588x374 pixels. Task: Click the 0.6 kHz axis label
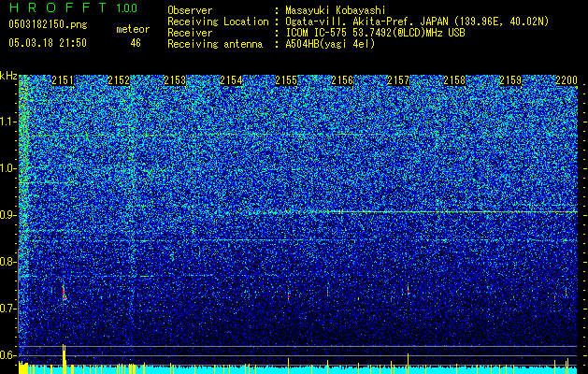(x=8, y=355)
